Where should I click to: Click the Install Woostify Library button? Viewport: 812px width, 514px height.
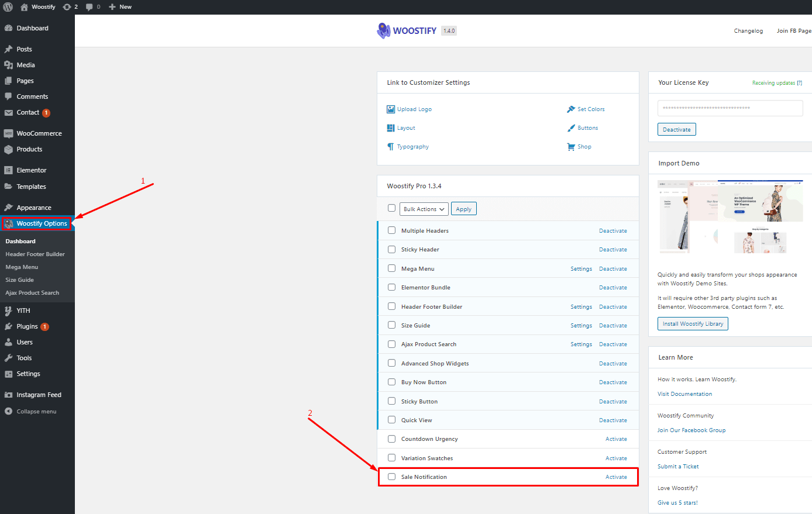point(693,323)
